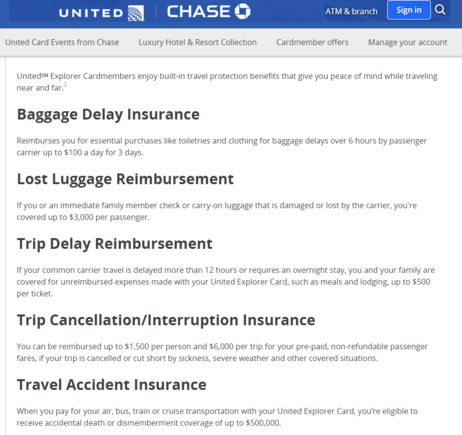Click the Baggage Delay Insurance heading
This screenshot has width=462, height=435.
108,115
